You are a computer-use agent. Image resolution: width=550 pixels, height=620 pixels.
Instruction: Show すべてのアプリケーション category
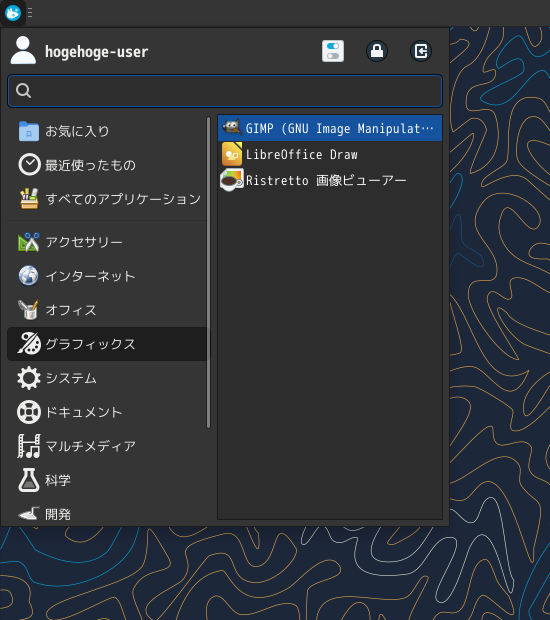click(x=107, y=199)
